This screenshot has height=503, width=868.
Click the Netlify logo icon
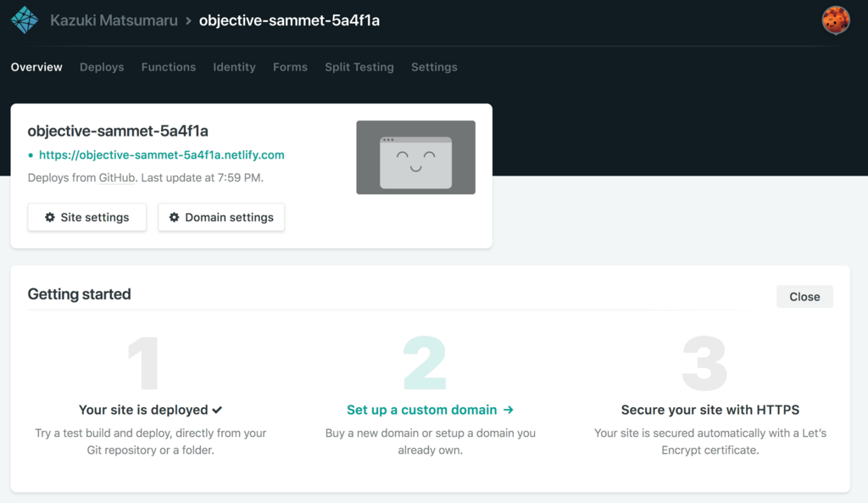click(x=25, y=20)
